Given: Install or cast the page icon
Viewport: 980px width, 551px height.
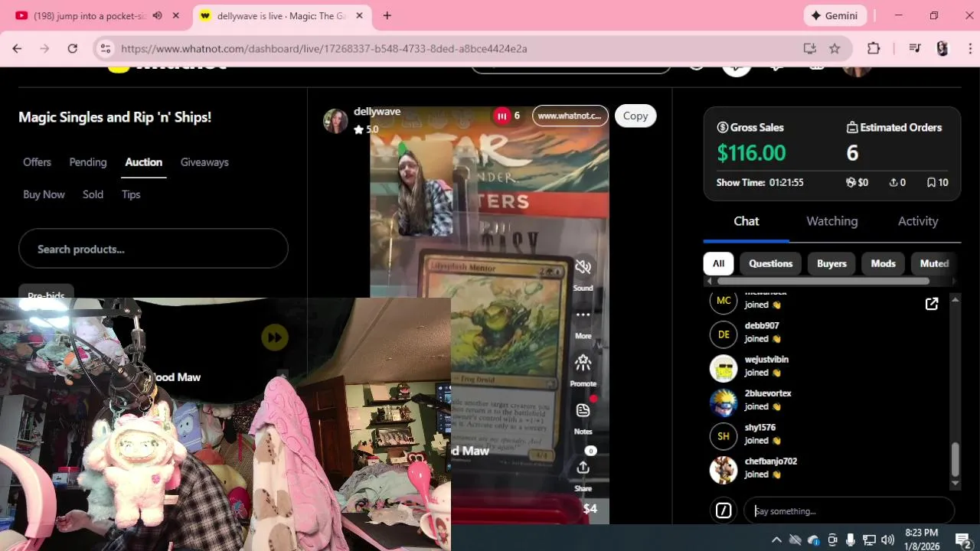Looking at the screenshot, I should (x=809, y=48).
